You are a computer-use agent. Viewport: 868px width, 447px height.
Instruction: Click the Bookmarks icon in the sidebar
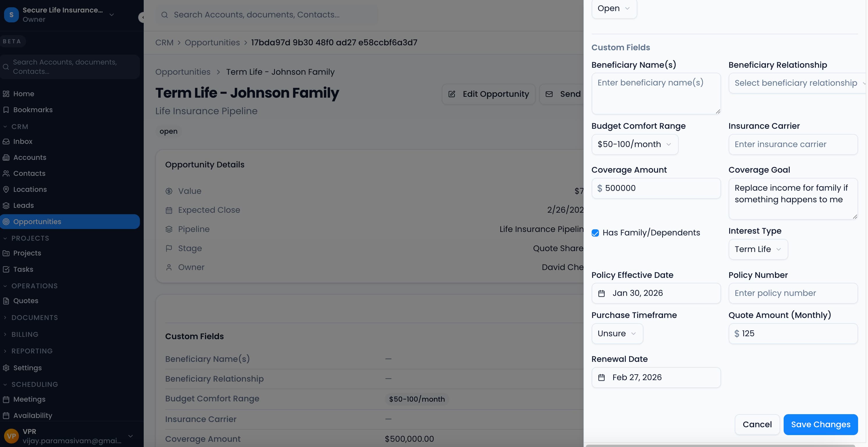6,110
